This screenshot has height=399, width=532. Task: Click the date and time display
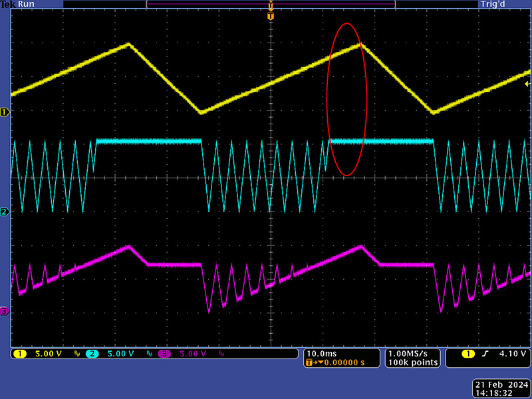(x=501, y=389)
